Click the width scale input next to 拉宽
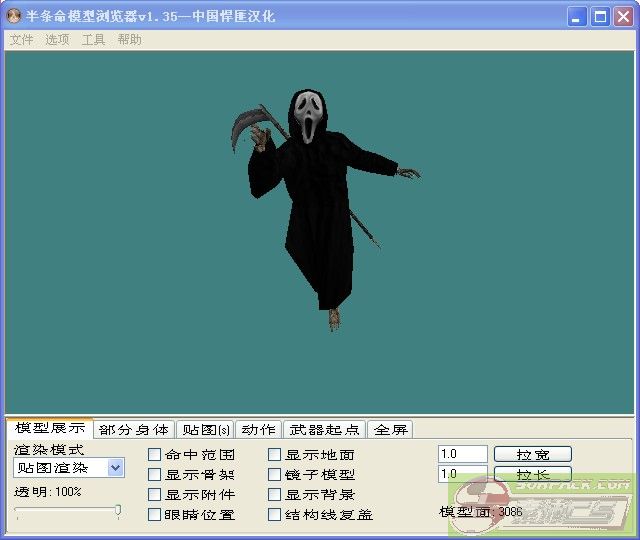Image resolution: width=640 pixels, height=540 pixels. 462,454
